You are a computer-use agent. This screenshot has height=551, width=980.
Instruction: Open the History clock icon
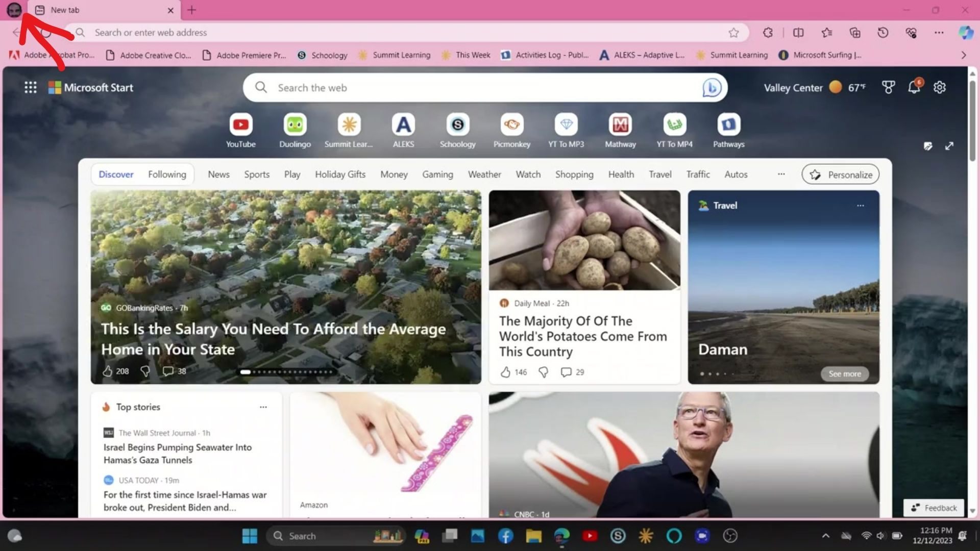[883, 33]
